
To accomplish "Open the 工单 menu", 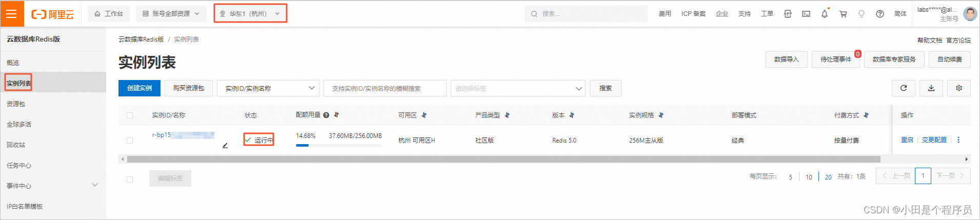I will click(767, 14).
